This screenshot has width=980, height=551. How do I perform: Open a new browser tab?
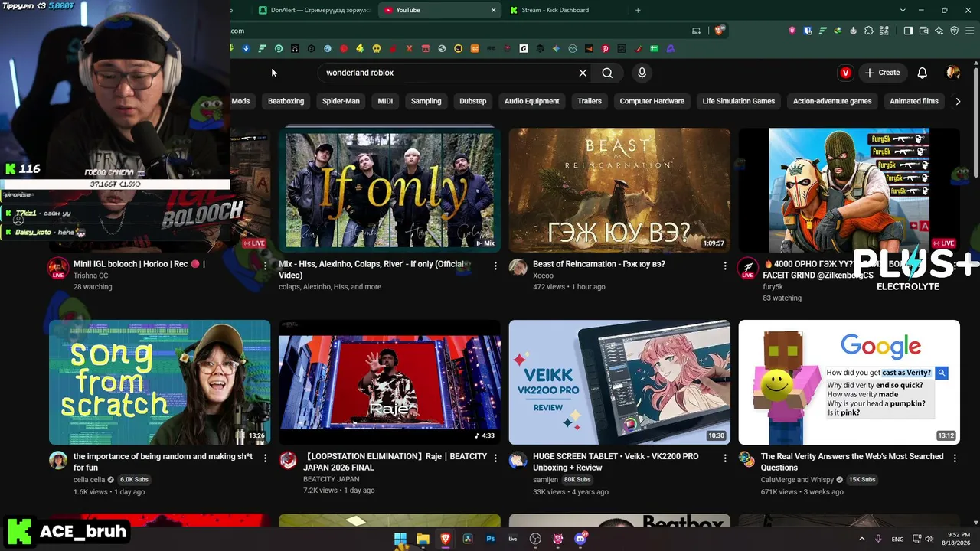pyautogui.click(x=638, y=10)
